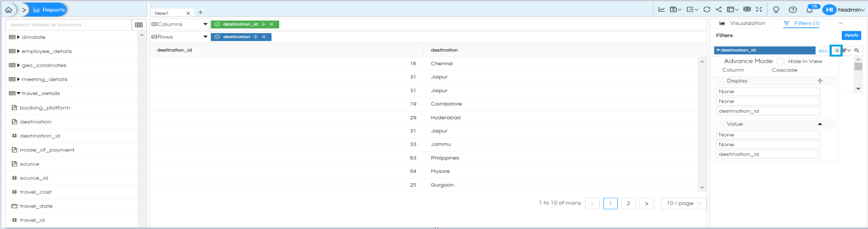Viewport: 868px width, 229px height.
Task: Collapse the travel_details table
Action: click(x=18, y=93)
